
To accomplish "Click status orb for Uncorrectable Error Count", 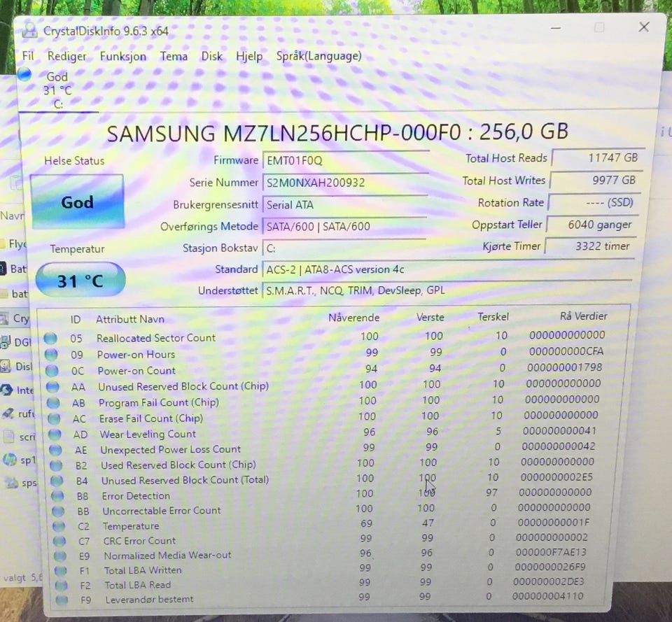I will click(x=58, y=511).
